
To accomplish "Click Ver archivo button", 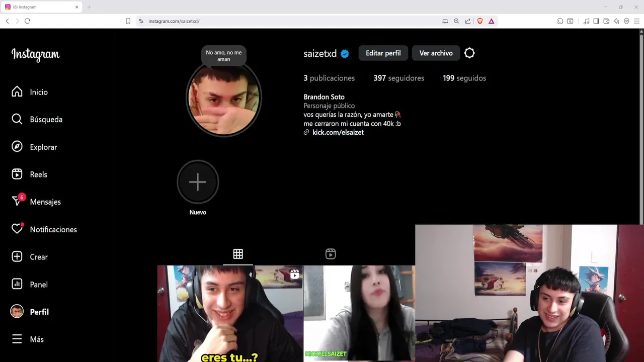I will click(x=436, y=53).
